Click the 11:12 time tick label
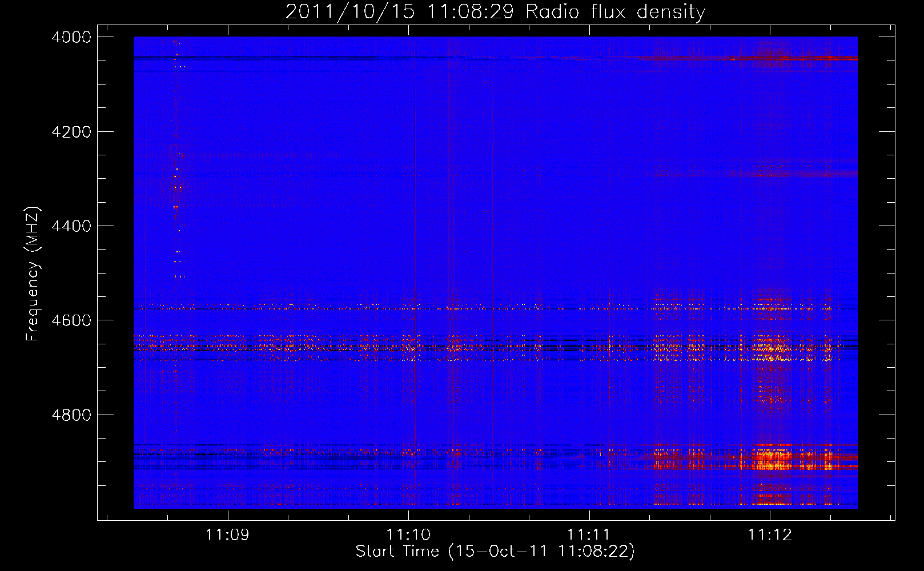 (770, 535)
